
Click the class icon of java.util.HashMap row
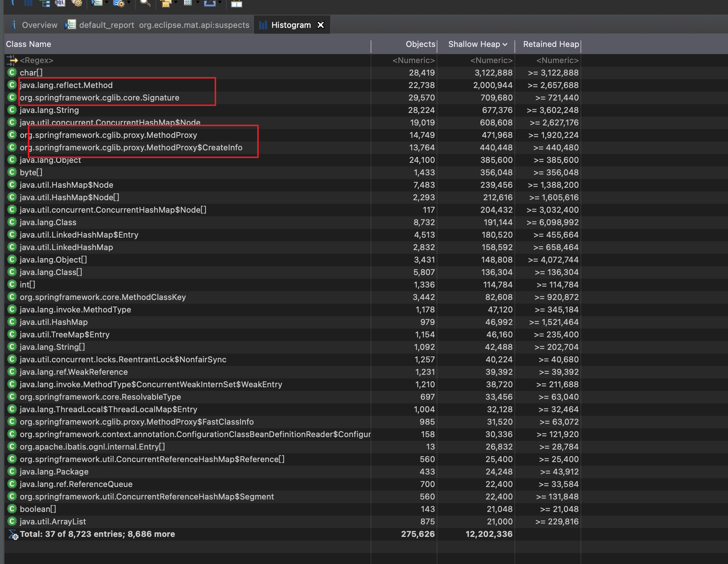pyautogui.click(x=12, y=322)
